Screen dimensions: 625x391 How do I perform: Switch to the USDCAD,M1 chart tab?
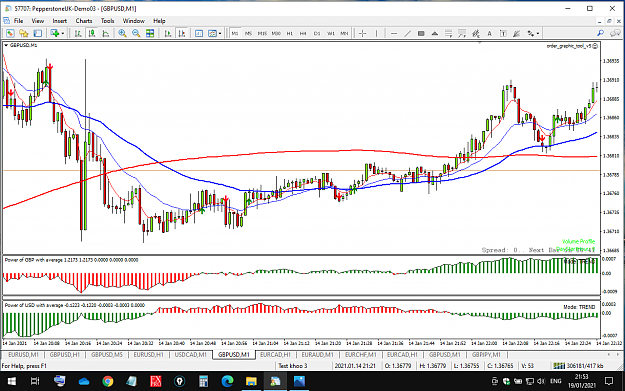190,354
